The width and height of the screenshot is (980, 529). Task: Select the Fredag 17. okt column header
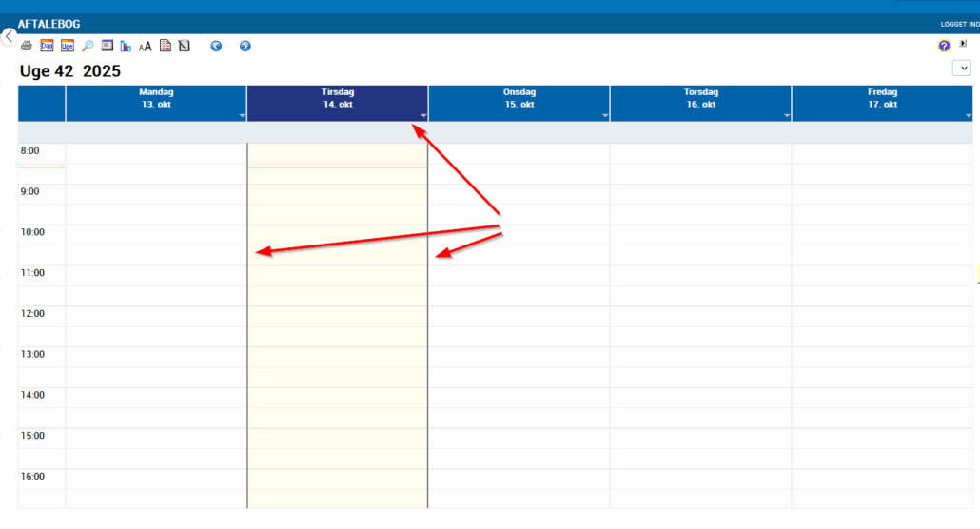(882, 99)
